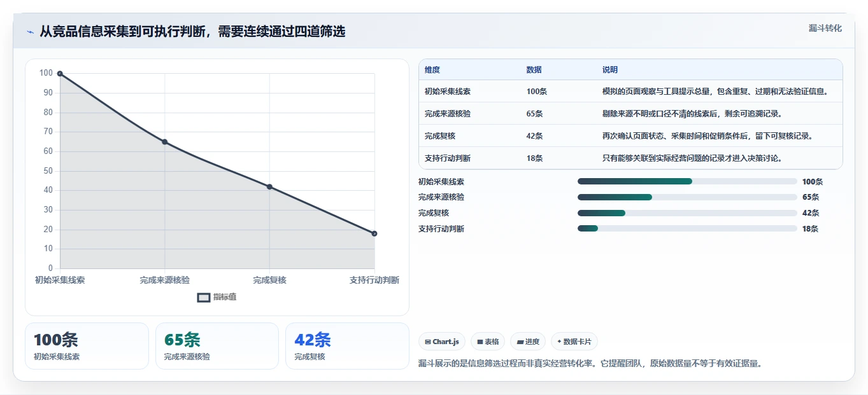
Task: Click x-axis label 完成来源核验
Action: pos(164,280)
